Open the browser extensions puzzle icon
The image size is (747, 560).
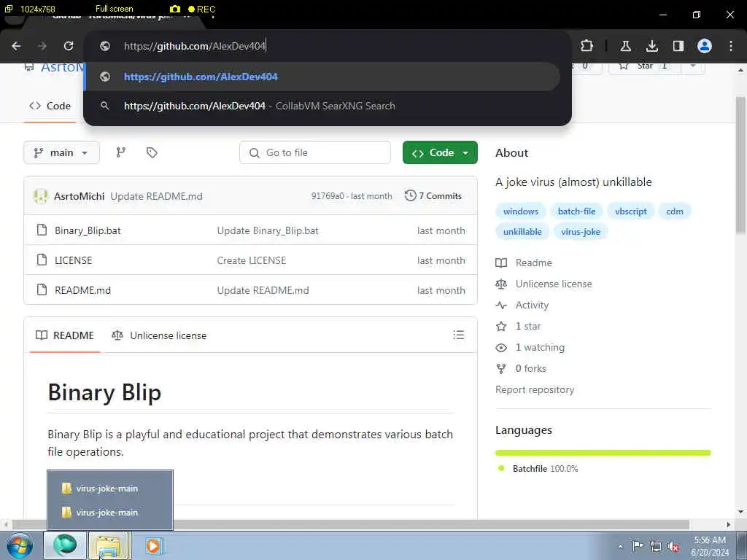[x=587, y=46]
